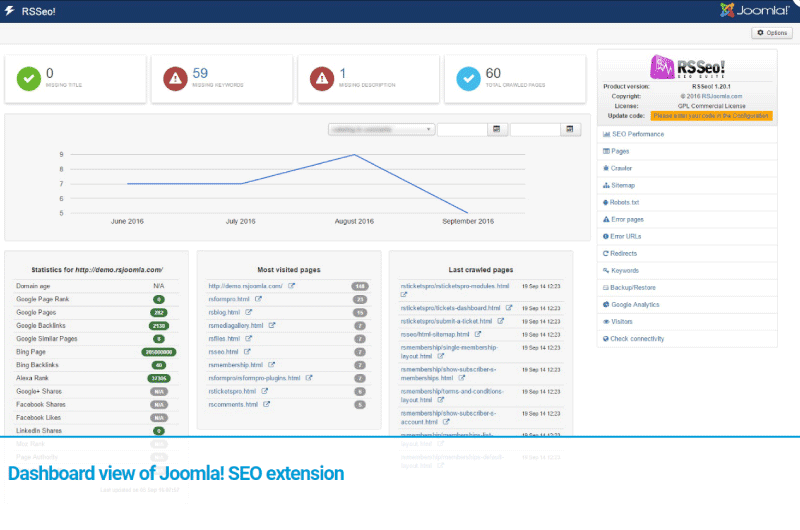Open the 1 missing description count
The image size is (800, 530).
342,73
